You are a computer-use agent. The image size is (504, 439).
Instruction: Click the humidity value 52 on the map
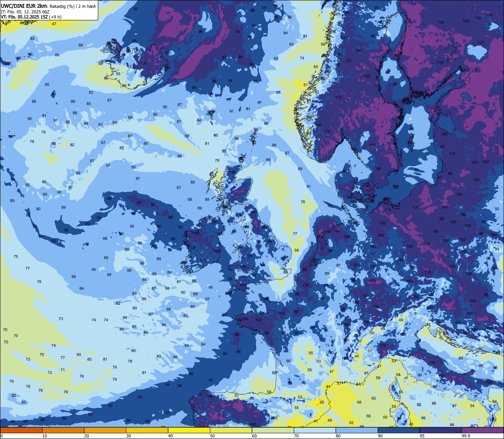[351, 422]
